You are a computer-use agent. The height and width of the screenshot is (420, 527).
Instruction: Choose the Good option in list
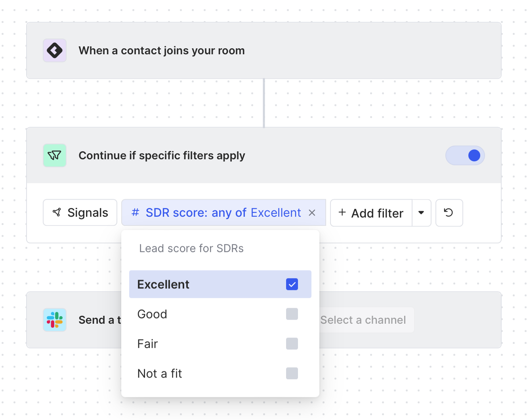pos(152,314)
